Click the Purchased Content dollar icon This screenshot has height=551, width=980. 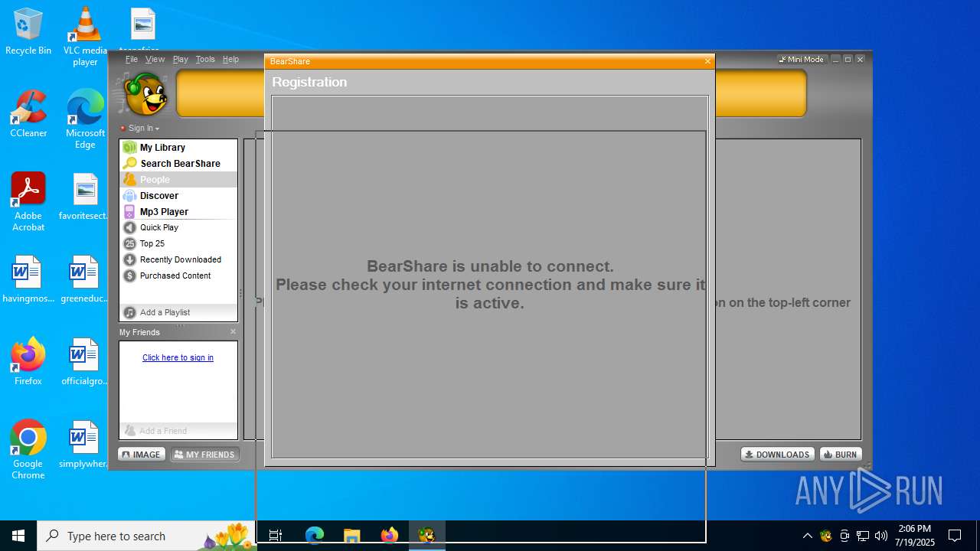(x=130, y=275)
